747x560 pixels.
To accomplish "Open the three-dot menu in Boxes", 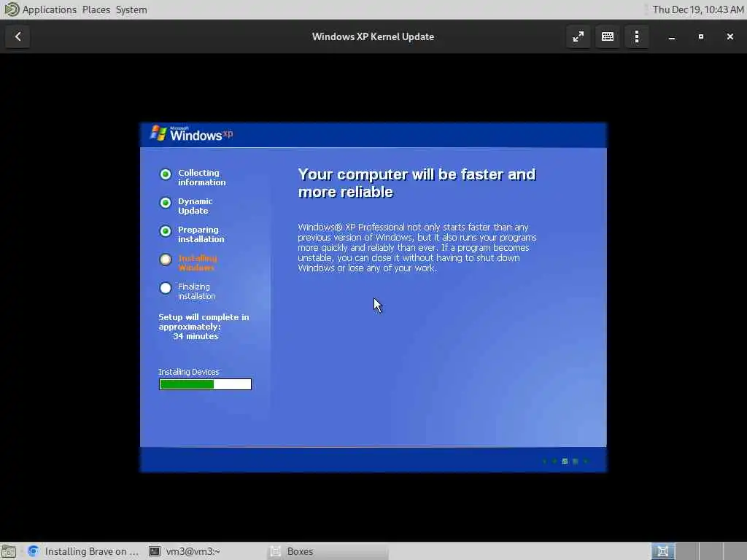I will (637, 36).
